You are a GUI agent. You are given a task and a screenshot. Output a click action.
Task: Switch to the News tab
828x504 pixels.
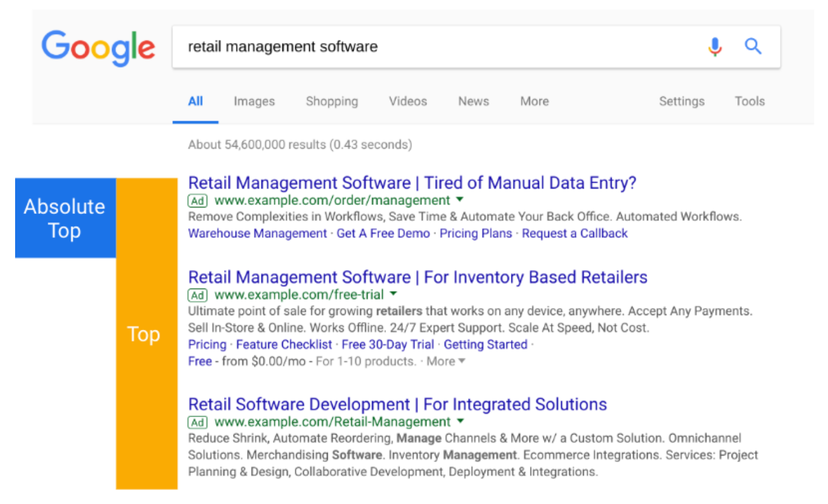[473, 101]
